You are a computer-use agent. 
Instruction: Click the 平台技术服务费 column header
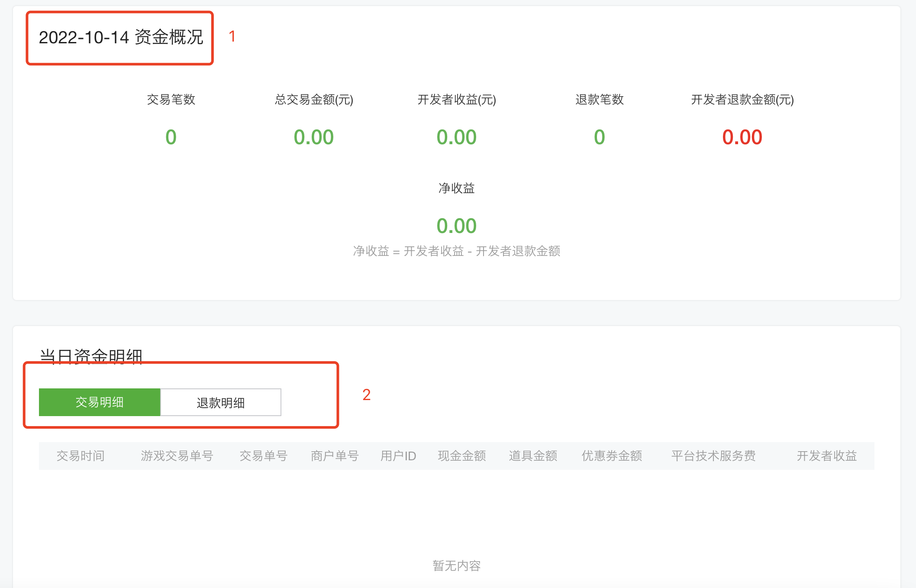point(713,456)
